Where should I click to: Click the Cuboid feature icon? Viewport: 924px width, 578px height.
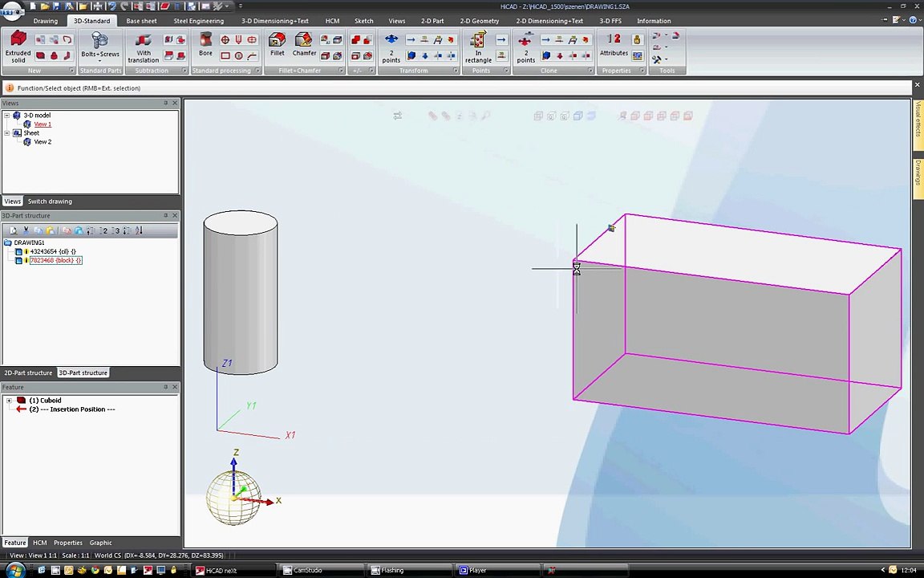click(x=21, y=400)
